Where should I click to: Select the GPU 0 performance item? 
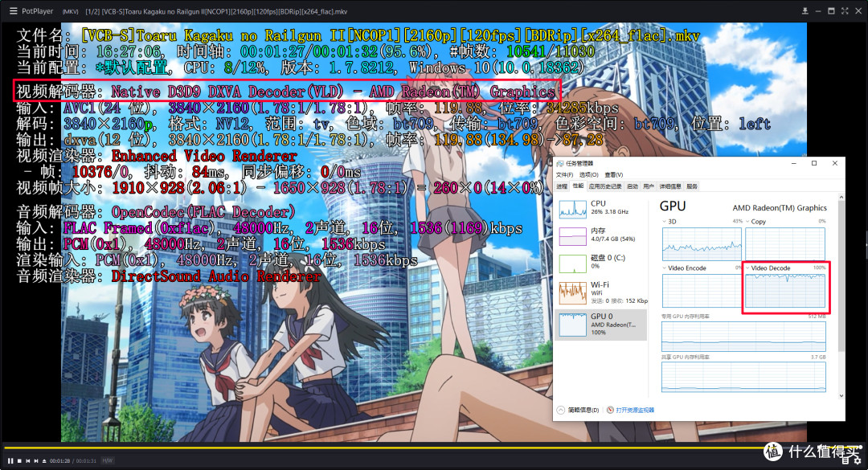(601, 325)
